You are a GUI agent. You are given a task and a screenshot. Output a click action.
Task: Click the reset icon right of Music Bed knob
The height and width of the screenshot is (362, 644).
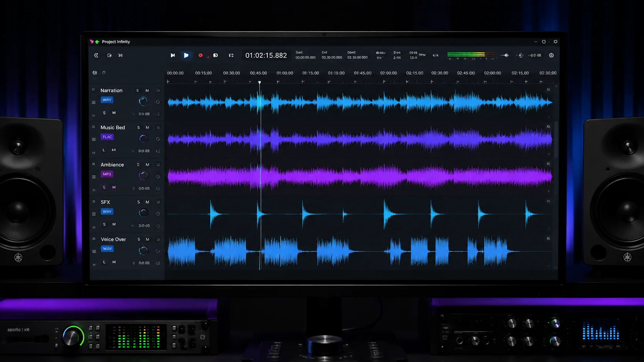tap(158, 139)
